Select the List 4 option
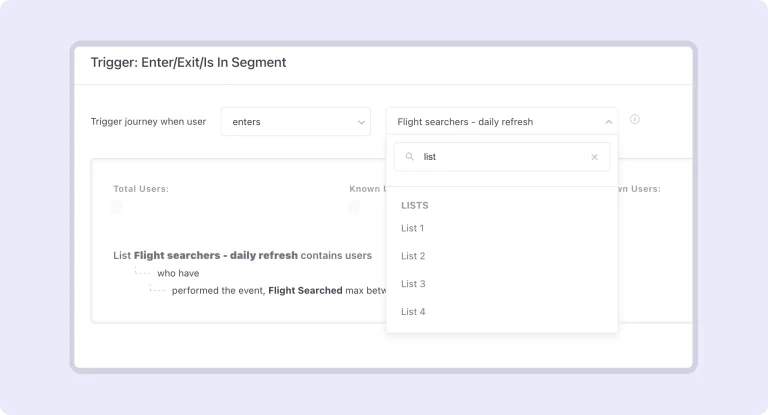The image size is (768, 415). tap(413, 312)
